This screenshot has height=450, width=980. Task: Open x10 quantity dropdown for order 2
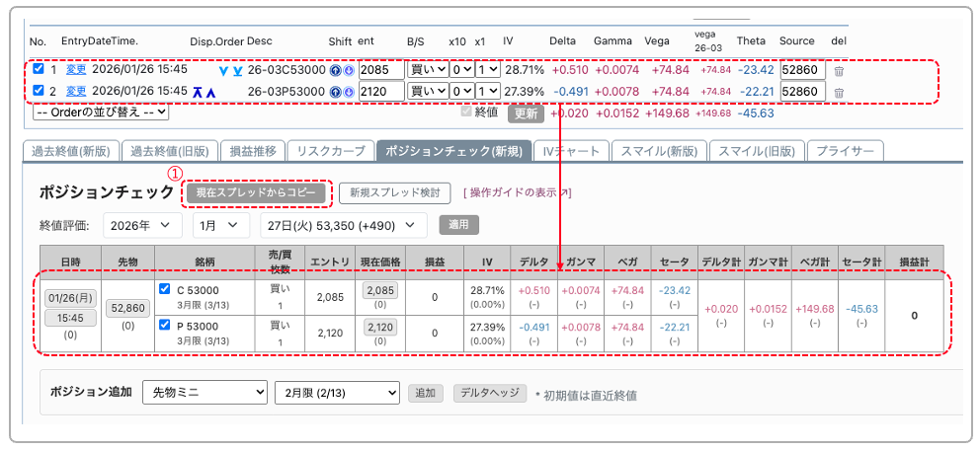tap(462, 91)
